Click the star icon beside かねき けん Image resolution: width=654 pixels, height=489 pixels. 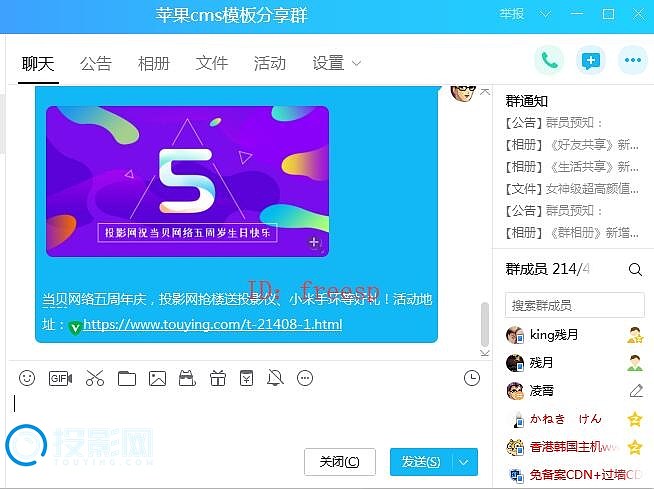click(635, 419)
